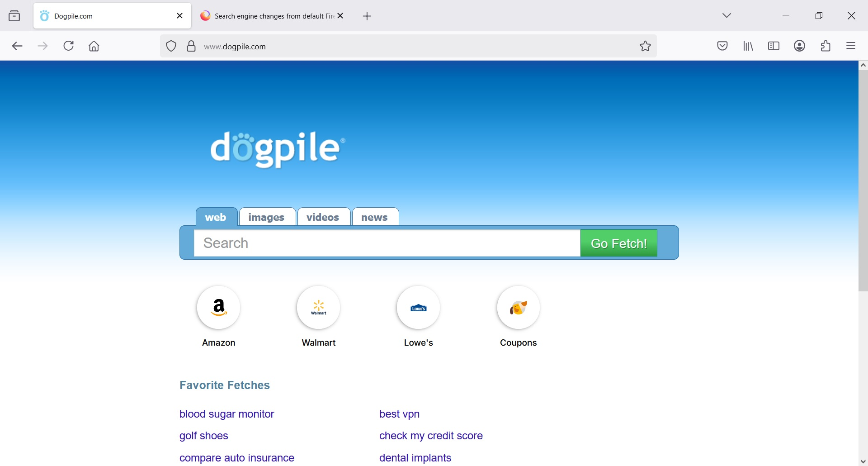Viewport: 868px width, 466px height.
Task: Open the Walmart text label link
Action: 319,343
